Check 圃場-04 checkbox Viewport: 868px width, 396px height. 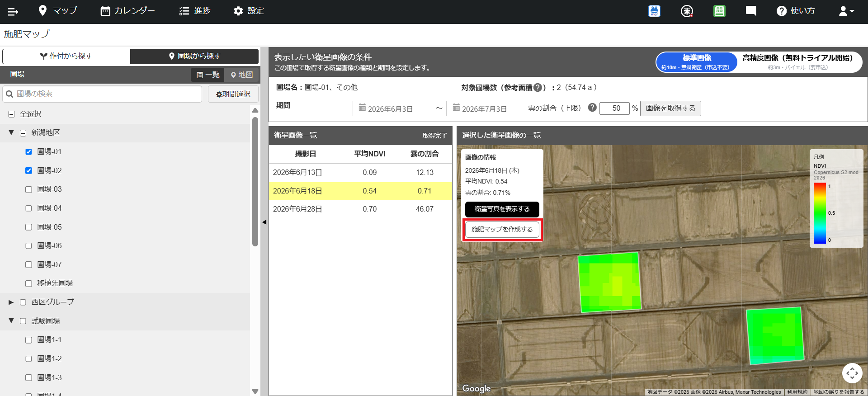(28, 208)
